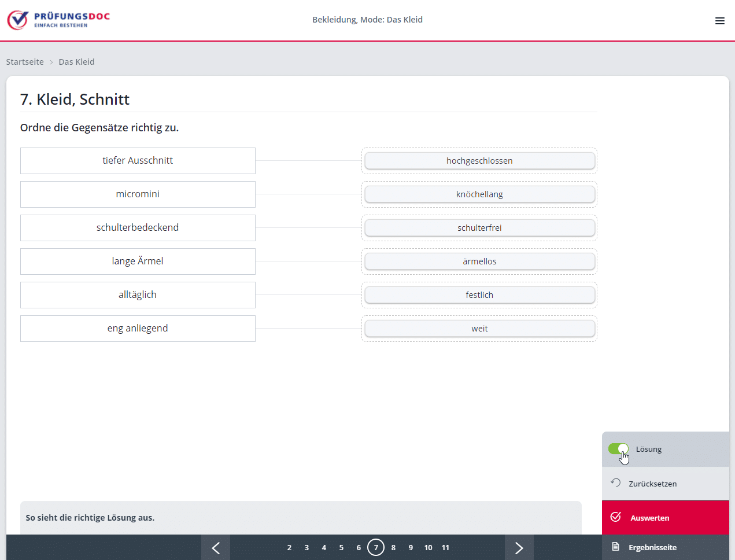This screenshot has width=735, height=560.
Task: Click the PrüfungsDoc logo
Action: tap(58, 20)
